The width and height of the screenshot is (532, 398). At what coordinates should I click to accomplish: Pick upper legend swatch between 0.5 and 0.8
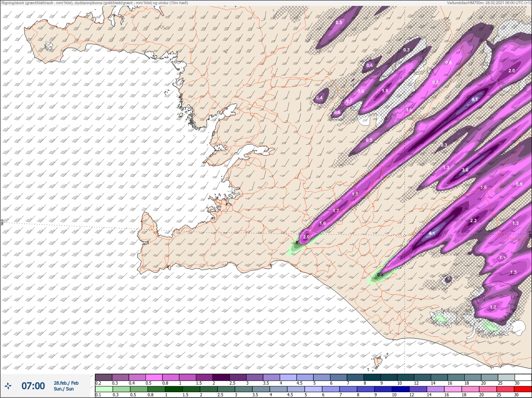click(154, 377)
